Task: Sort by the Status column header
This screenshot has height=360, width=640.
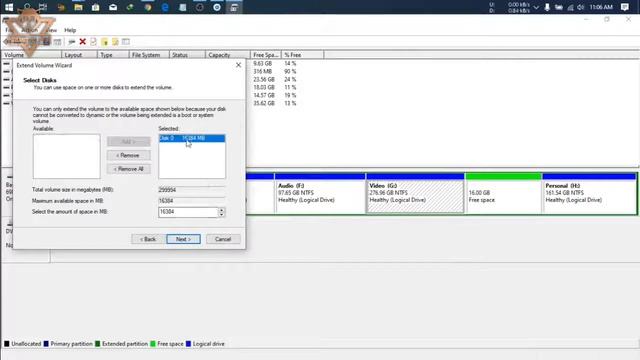Action: pos(187,55)
